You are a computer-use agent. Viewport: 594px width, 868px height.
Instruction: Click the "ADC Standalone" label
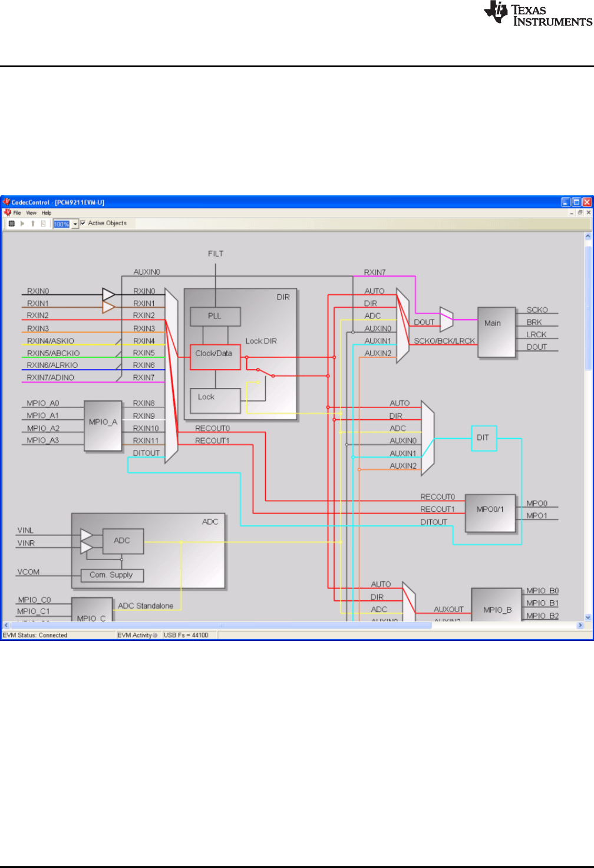click(x=146, y=606)
